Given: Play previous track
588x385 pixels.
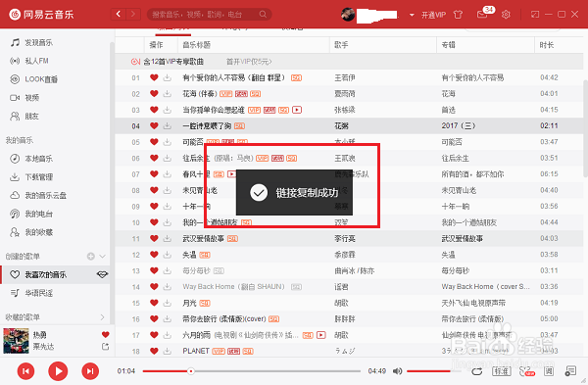Looking at the screenshot, I should pos(25,371).
